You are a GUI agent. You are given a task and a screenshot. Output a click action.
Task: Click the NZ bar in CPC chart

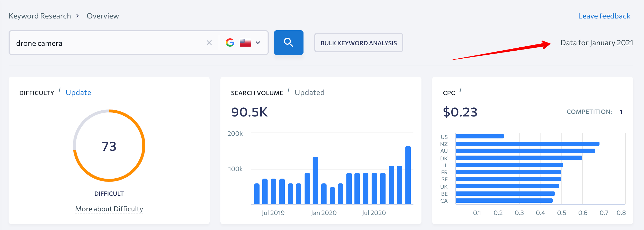coord(527,144)
